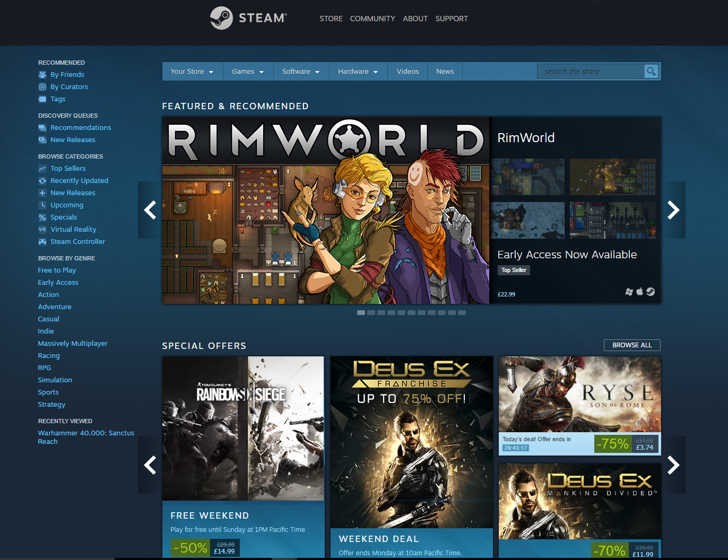This screenshot has height=560, width=728.
Task: Click the Recommendations queue icon
Action: 42,128
